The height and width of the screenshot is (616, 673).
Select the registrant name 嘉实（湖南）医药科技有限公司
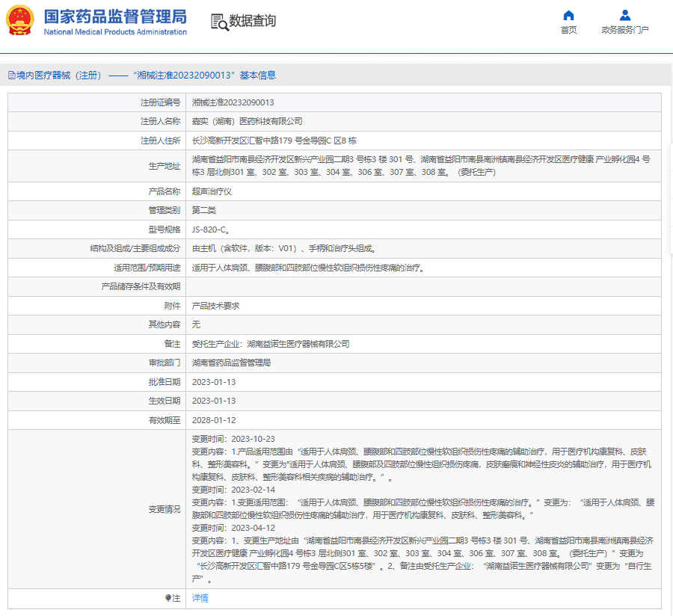248,121
